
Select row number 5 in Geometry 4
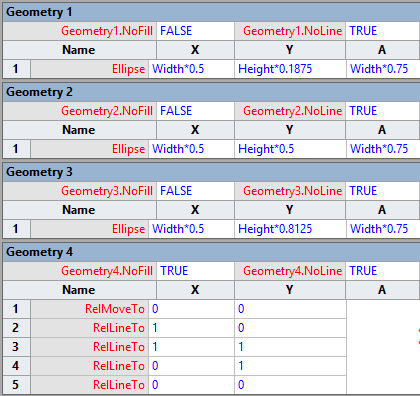coord(16,385)
